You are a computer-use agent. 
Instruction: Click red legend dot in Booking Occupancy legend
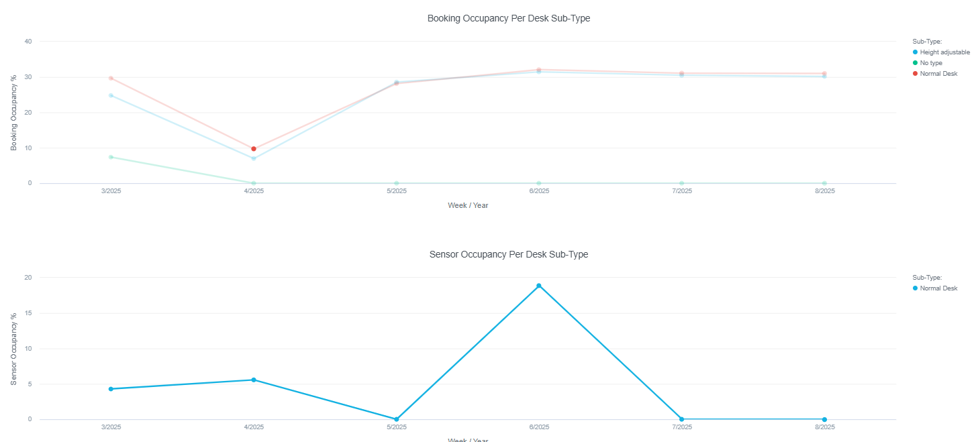[x=915, y=74]
